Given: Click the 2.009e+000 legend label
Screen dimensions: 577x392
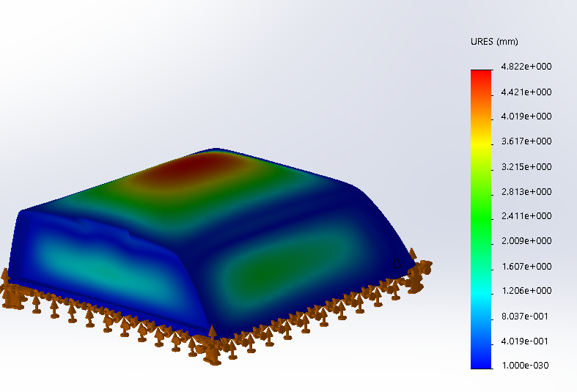Looking at the screenshot, I should click(526, 241).
